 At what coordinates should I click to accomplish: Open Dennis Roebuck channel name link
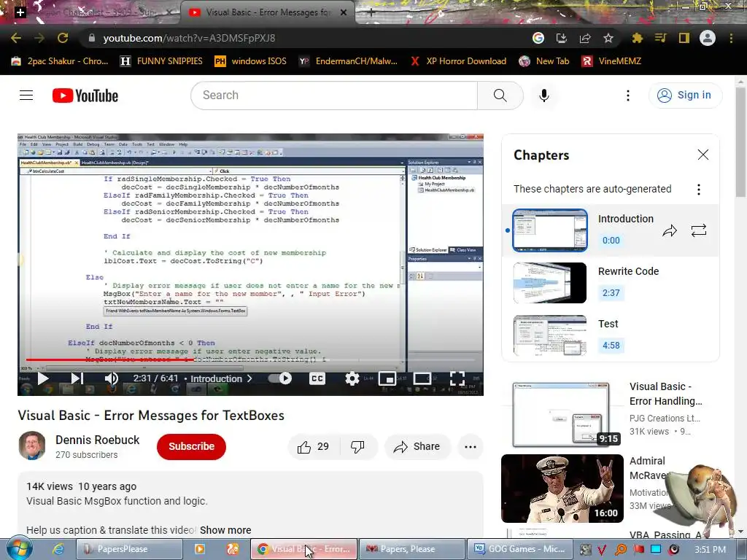click(x=98, y=440)
